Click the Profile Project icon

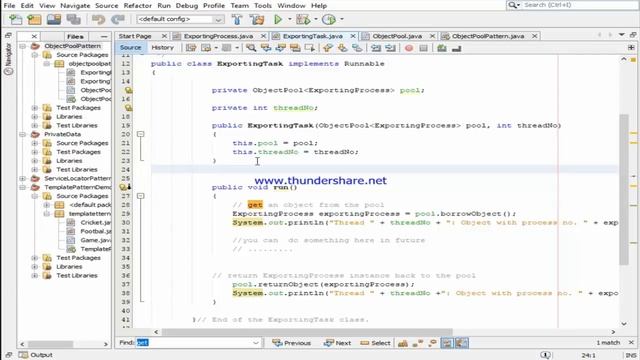329,19
